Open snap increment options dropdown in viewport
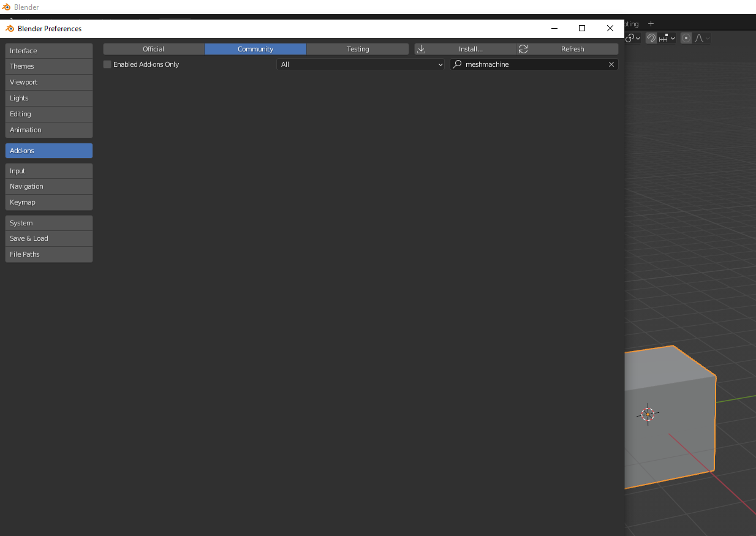756x536 pixels. tap(668, 38)
